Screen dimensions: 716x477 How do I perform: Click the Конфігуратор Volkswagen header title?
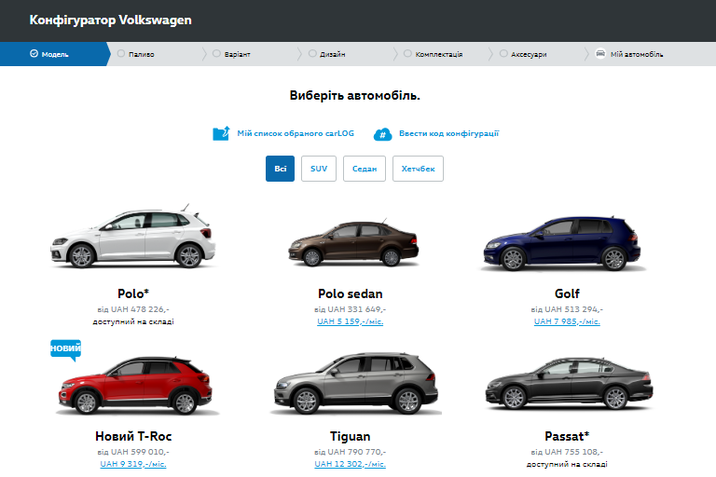(x=111, y=20)
